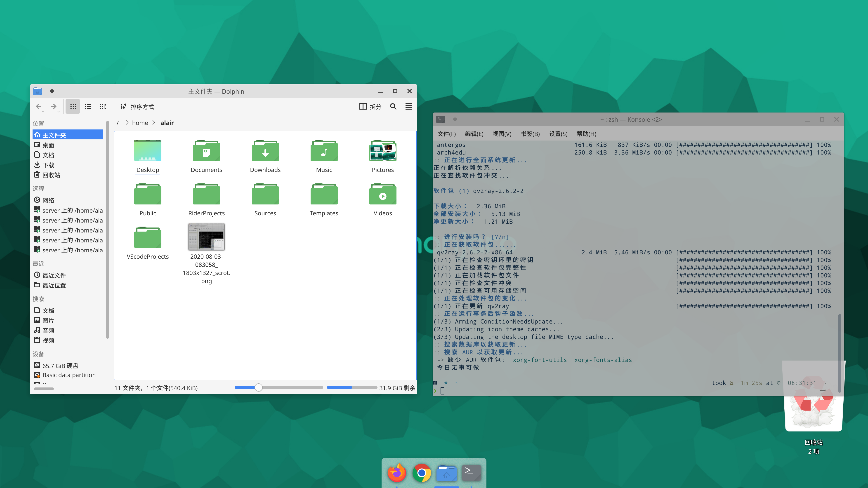868x488 pixels.
Task: Switch to compact list view mode
Action: (x=88, y=106)
